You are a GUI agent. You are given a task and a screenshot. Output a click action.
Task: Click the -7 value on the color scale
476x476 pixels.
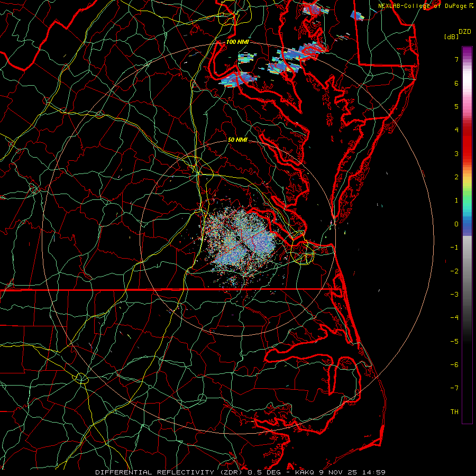(454, 388)
